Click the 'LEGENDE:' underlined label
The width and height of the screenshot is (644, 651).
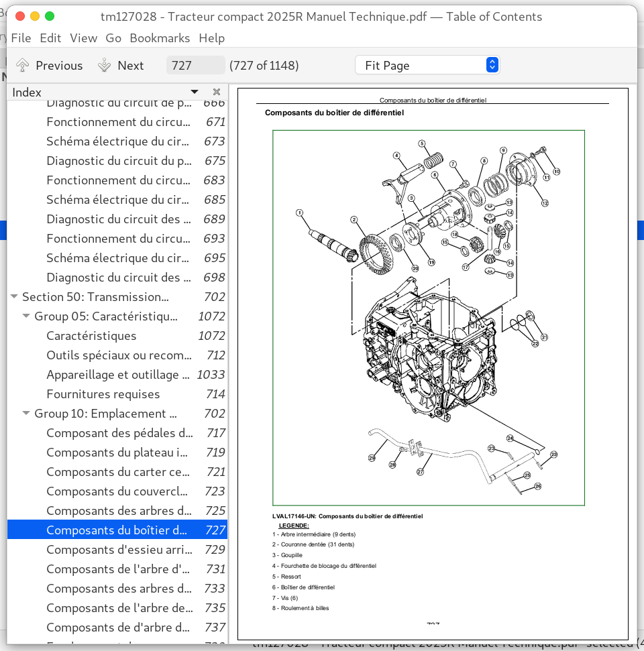[x=294, y=526]
